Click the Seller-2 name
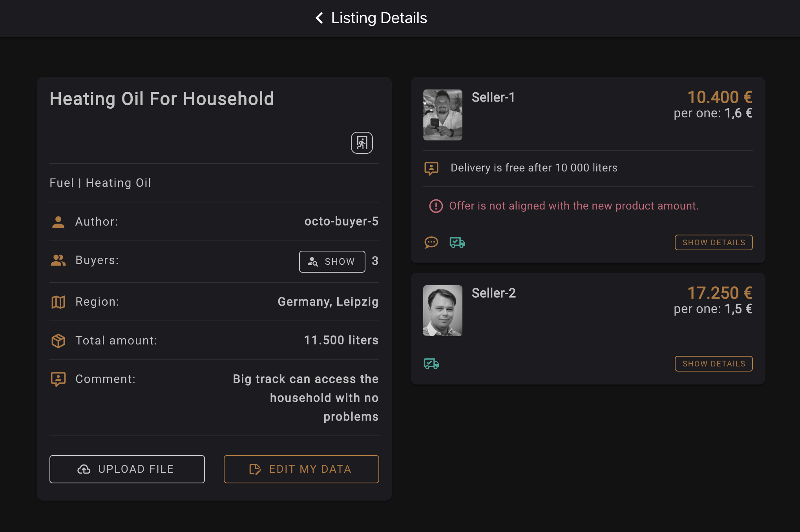The height and width of the screenshot is (532, 800). tap(493, 293)
